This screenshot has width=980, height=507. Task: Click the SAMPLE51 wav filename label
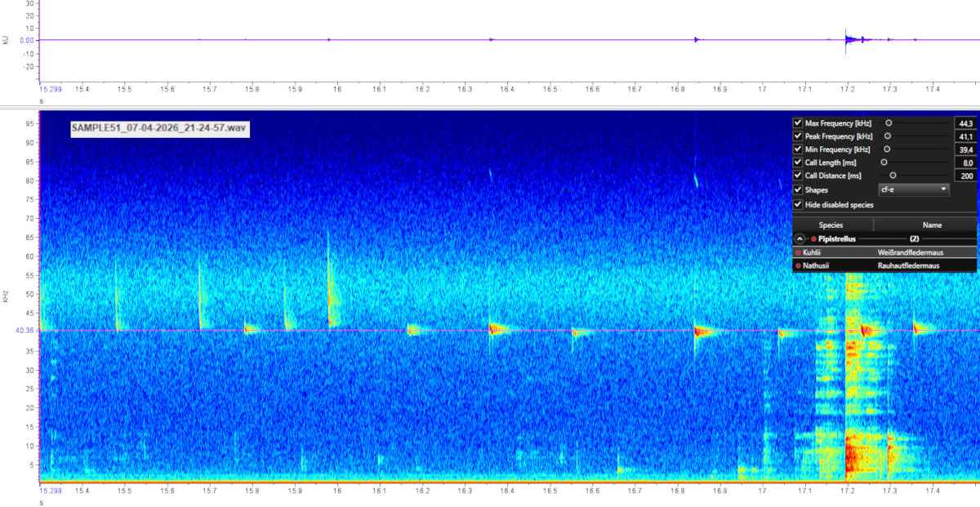coord(158,128)
